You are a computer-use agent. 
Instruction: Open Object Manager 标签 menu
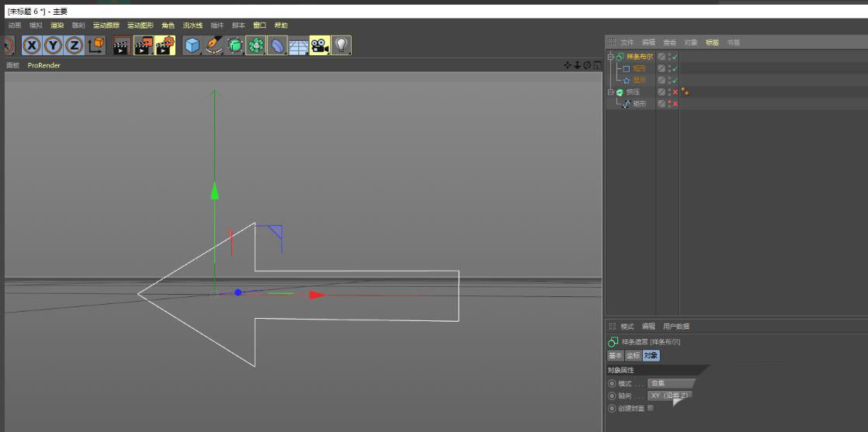click(712, 42)
